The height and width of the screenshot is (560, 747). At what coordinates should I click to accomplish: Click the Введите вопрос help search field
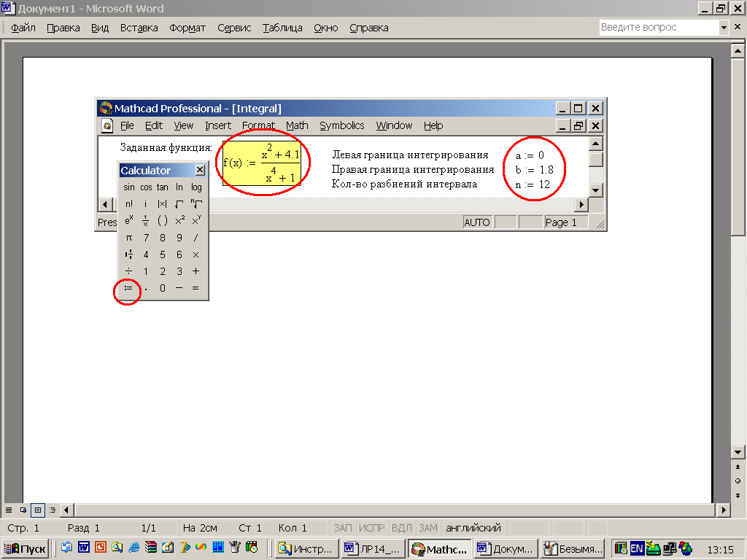coord(659,27)
